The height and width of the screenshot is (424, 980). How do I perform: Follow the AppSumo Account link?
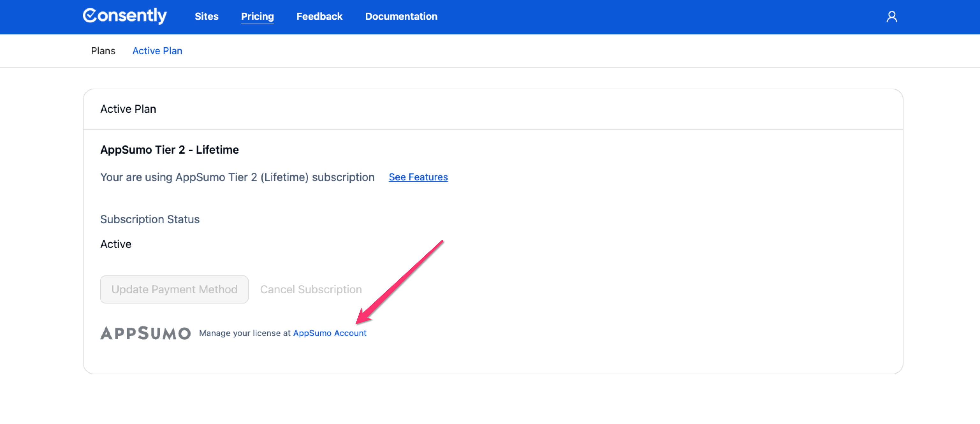(x=329, y=333)
